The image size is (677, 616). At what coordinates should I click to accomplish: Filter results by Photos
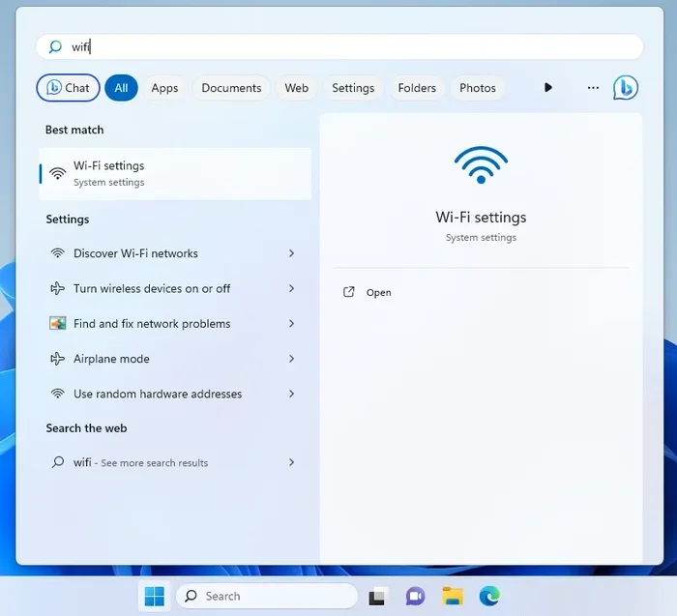coord(477,88)
